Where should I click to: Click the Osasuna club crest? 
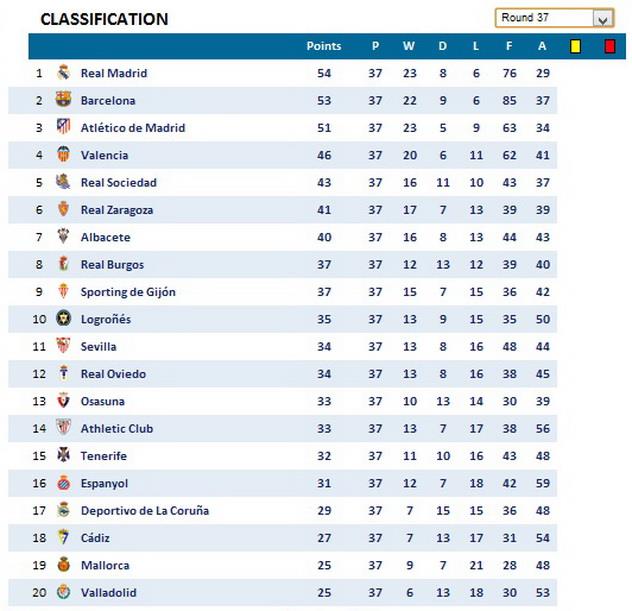coord(63,401)
